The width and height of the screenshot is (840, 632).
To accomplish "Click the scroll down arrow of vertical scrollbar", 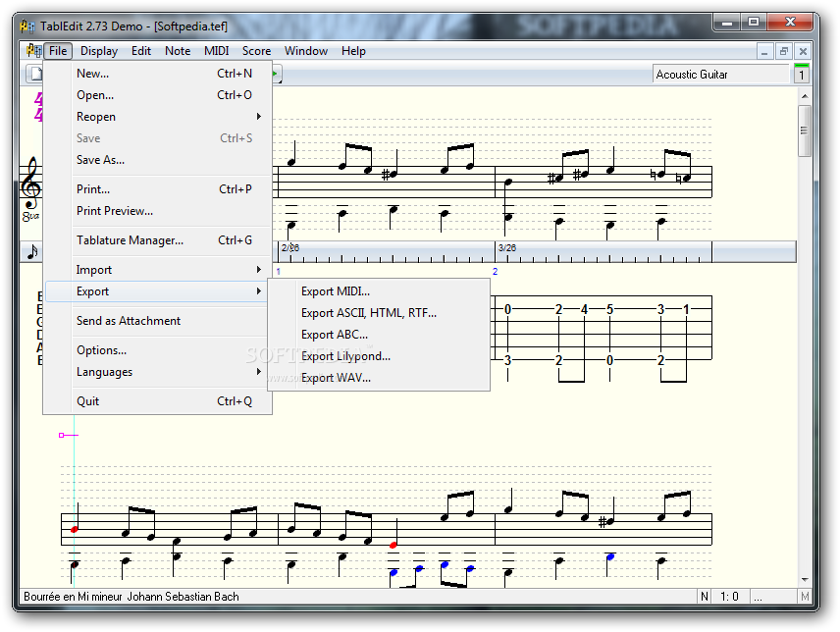I will pos(804,580).
